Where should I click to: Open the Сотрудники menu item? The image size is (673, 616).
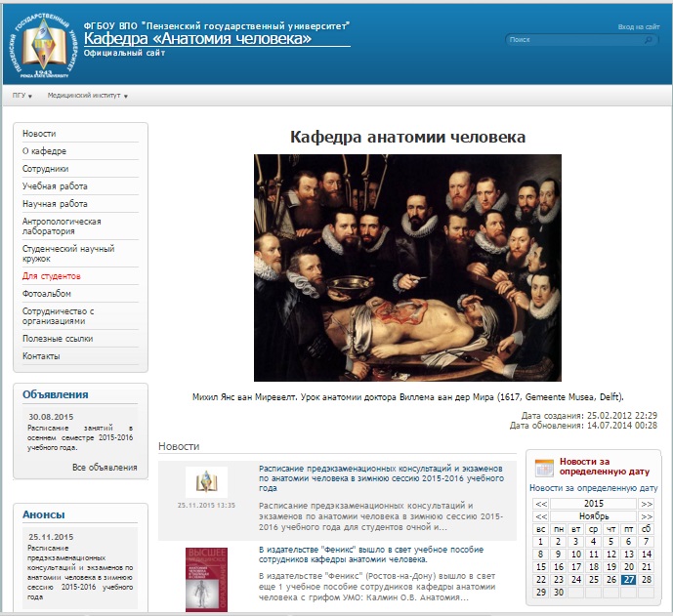tap(46, 169)
